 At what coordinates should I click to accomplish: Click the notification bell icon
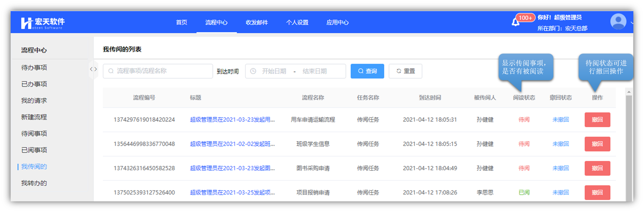tap(515, 23)
